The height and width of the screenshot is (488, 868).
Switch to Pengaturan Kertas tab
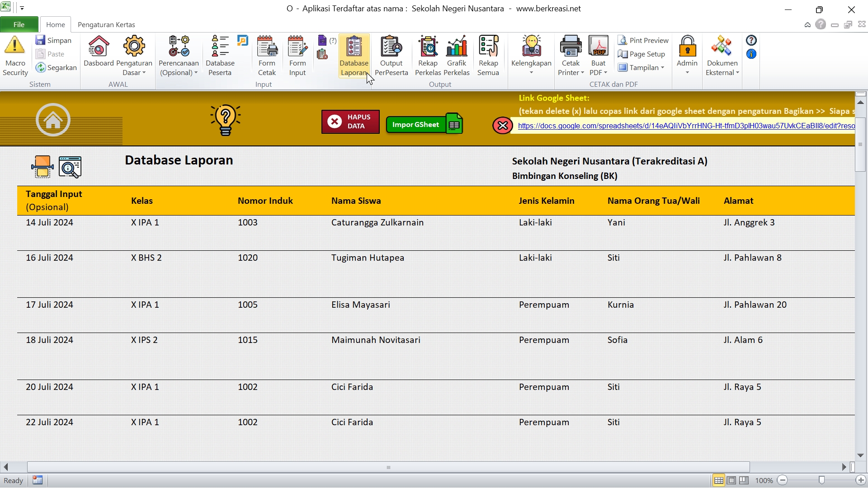coord(106,24)
